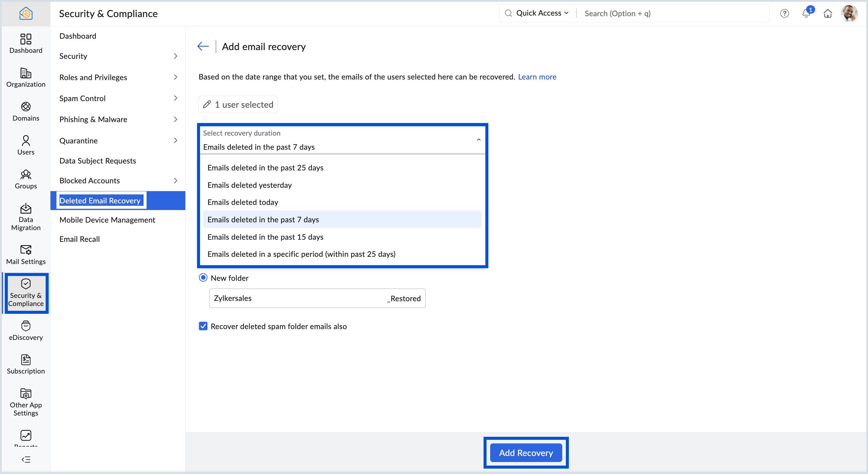Uncheck Recover deleted spam folder emails also
This screenshot has width=868, height=474.
tap(203, 326)
